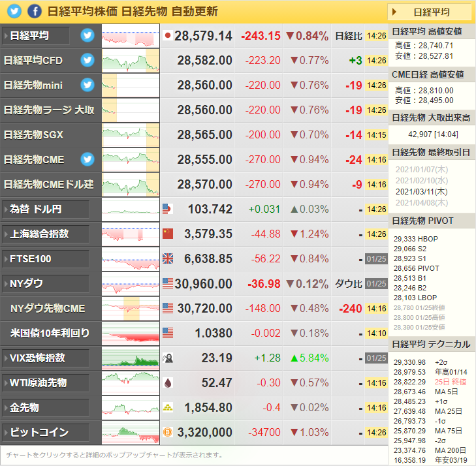Click the gold bars icon in 金先物 row
476x466 pixels.
pyautogui.click(x=168, y=407)
